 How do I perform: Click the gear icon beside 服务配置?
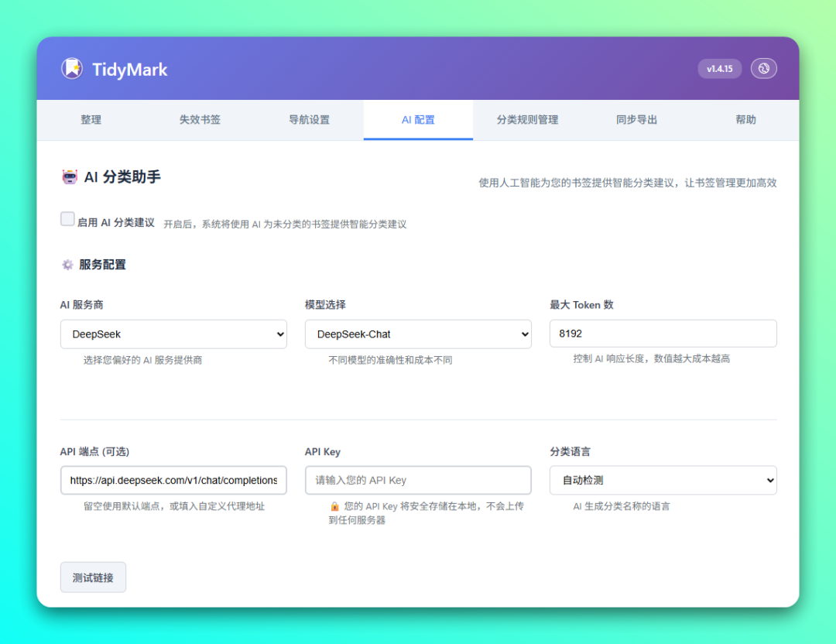point(67,265)
